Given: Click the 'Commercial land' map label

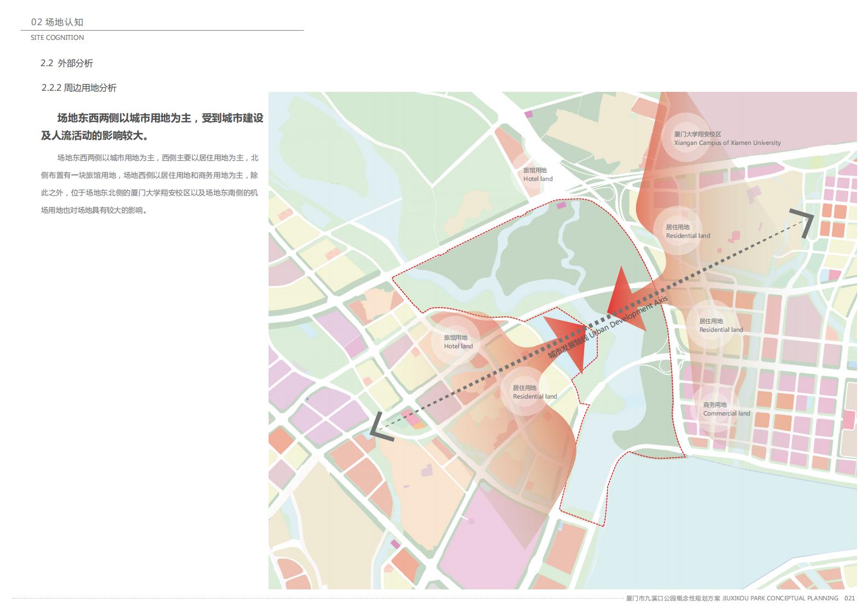Looking at the screenshot, I should [726, 413].
